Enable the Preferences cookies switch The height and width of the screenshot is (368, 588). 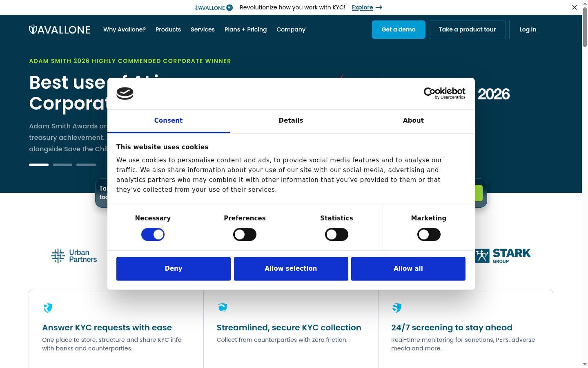pyautogui.click(x=245, y=235)
